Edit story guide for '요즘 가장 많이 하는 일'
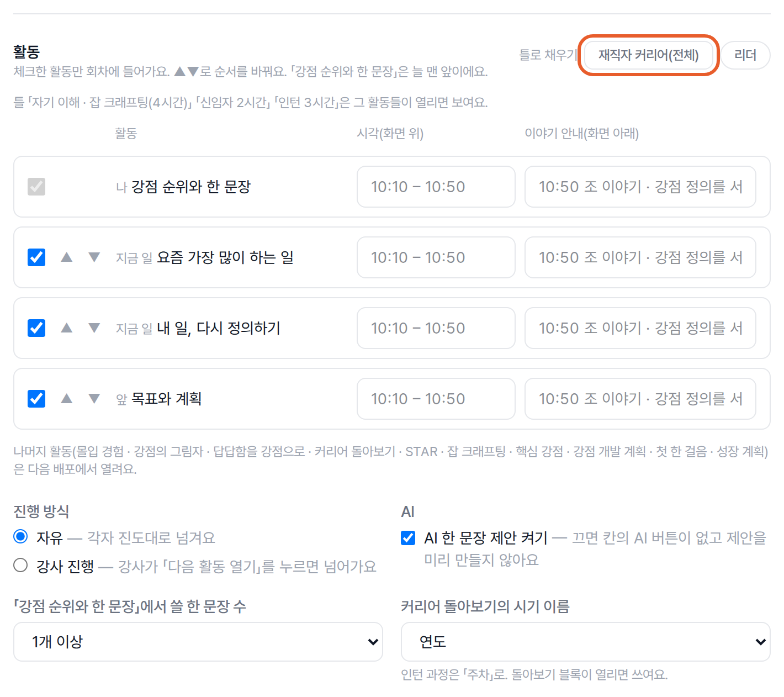This screenshot has width=784, height=697. coord(640,257)
